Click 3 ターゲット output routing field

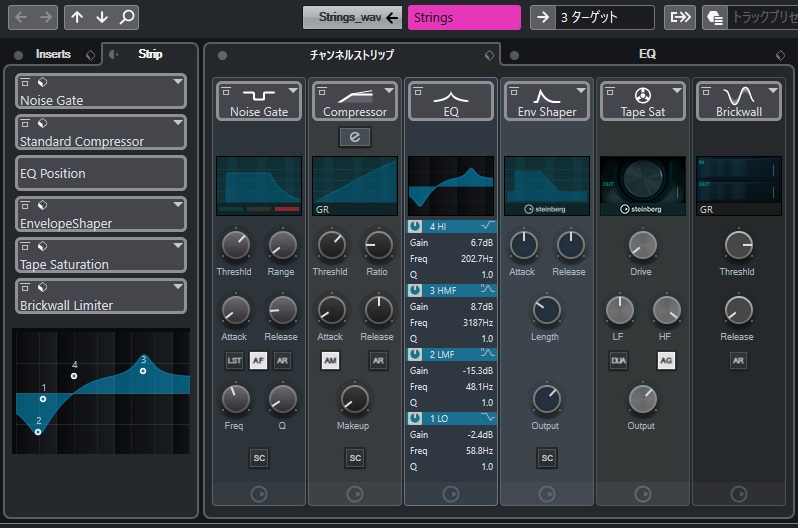coord(605,17)
